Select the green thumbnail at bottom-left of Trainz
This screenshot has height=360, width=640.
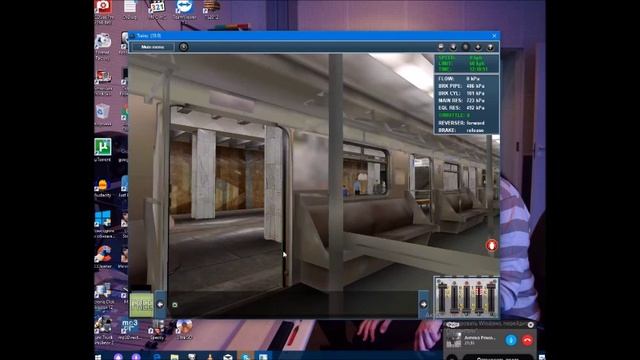click(x=142, y=305)
